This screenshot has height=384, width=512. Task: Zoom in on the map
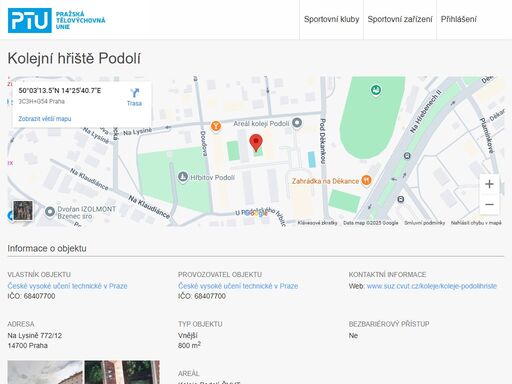click(x=489, y=184)
